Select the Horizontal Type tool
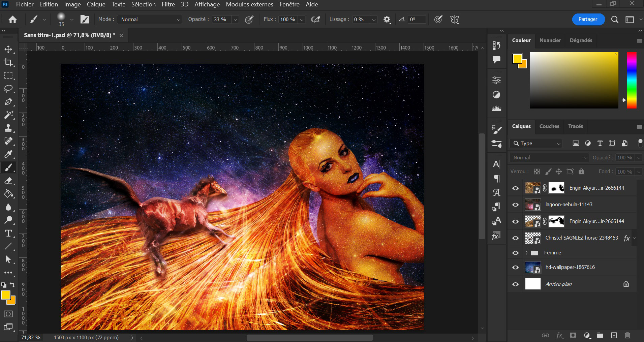Screen dimensions: 644x342 [8, 234]
